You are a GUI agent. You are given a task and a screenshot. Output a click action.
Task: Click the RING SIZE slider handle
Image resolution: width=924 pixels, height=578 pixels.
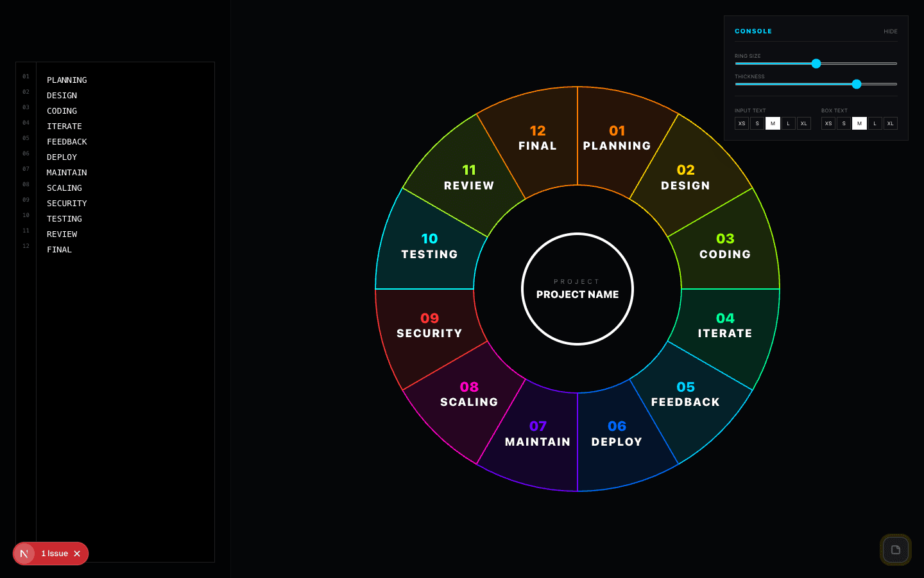[816, 64]
